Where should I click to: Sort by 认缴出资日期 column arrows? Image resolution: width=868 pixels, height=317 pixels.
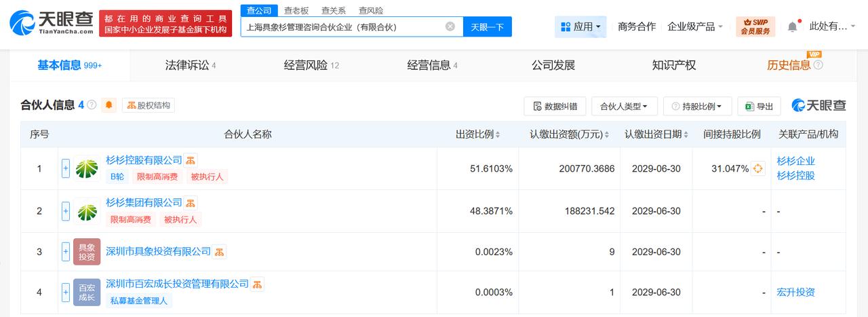pyautogui.click(x=688, y=135)
